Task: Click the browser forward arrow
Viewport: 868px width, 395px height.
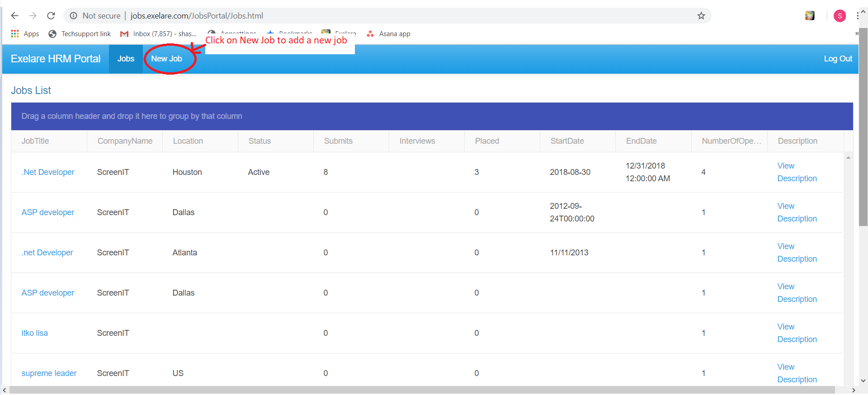Action: pyautogui.click(x=33, y=16)
